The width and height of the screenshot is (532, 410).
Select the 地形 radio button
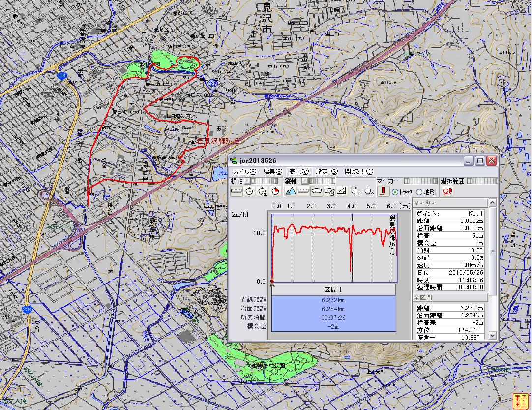[419, 192]
